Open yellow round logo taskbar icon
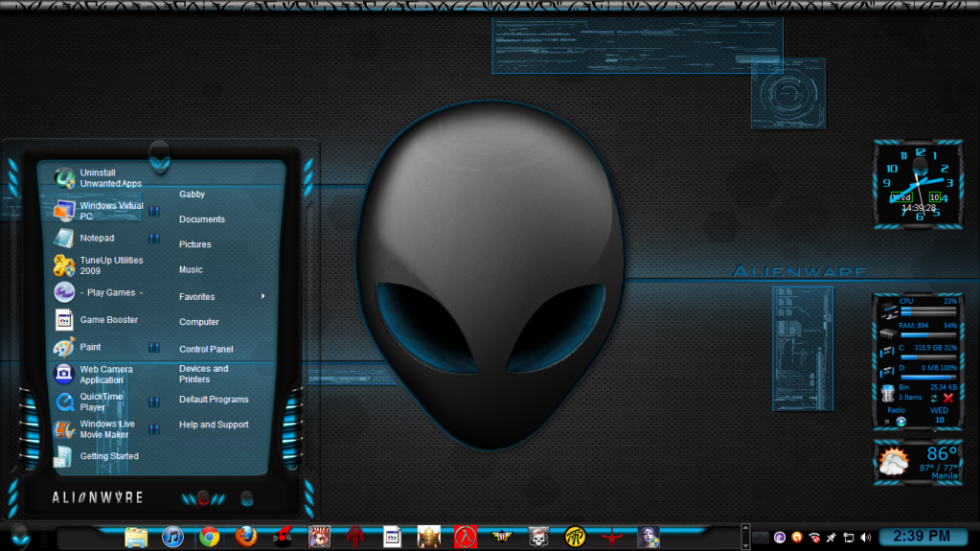 click(575, 538)
